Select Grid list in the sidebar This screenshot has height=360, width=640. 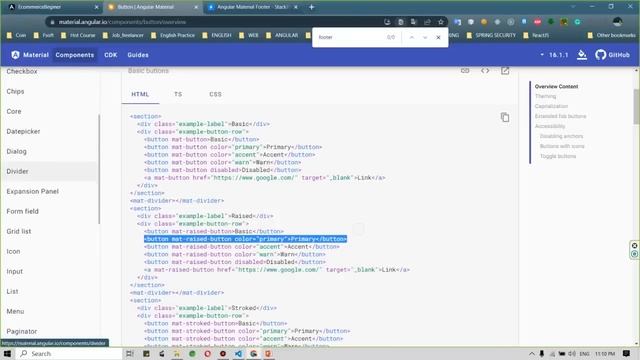point(19,231)
